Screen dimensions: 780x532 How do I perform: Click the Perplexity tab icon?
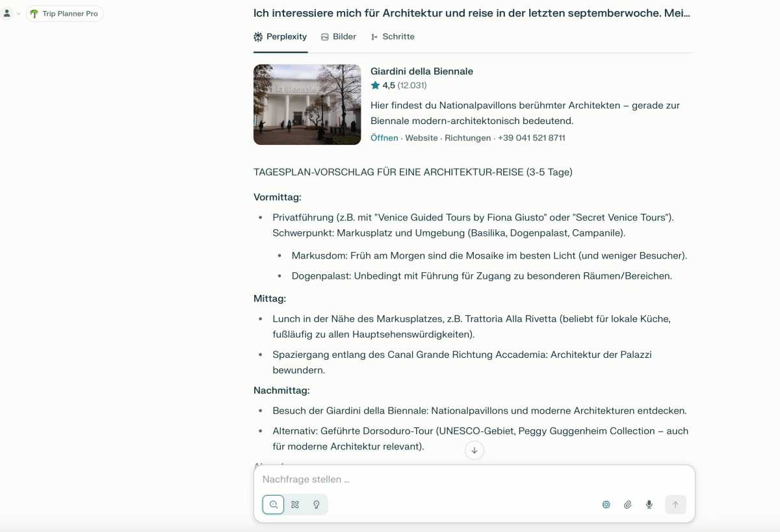[x=258, y=37]
